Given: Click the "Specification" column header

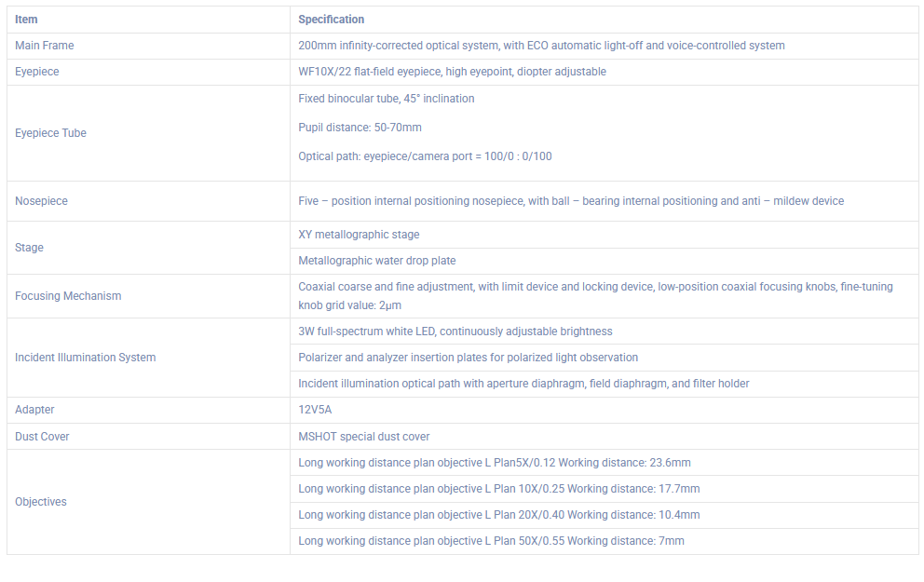Looking at the screenshot, I should point(331,20).
